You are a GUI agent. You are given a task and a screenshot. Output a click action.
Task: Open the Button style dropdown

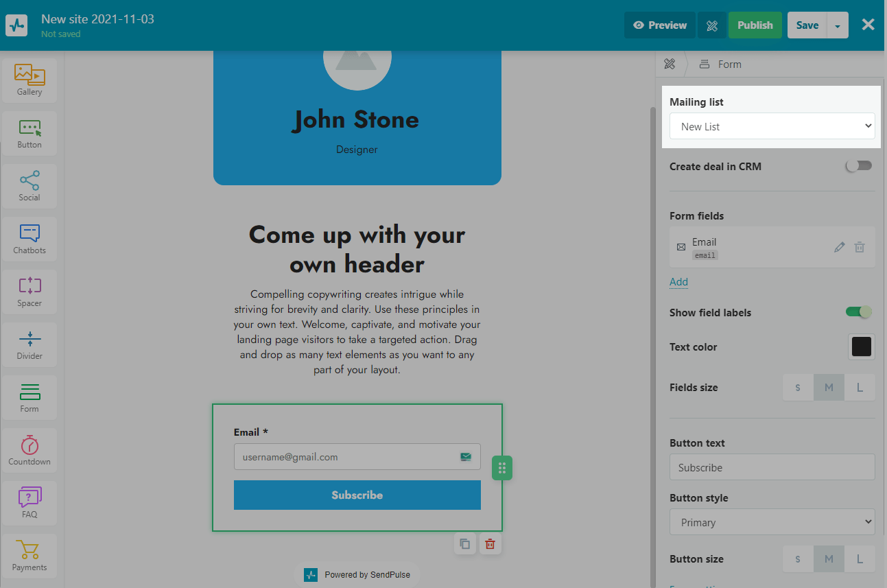click(x=772, y=522)
